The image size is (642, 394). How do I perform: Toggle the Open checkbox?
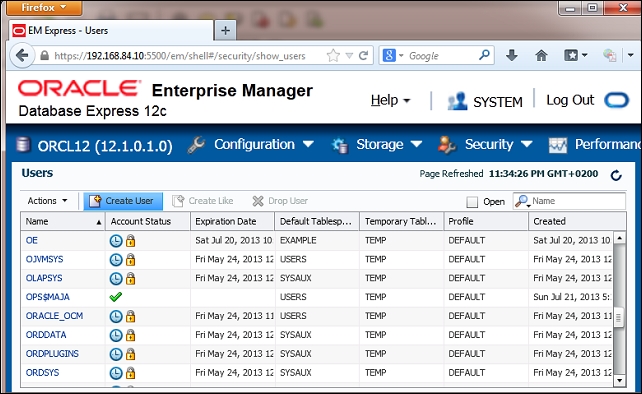472,202
